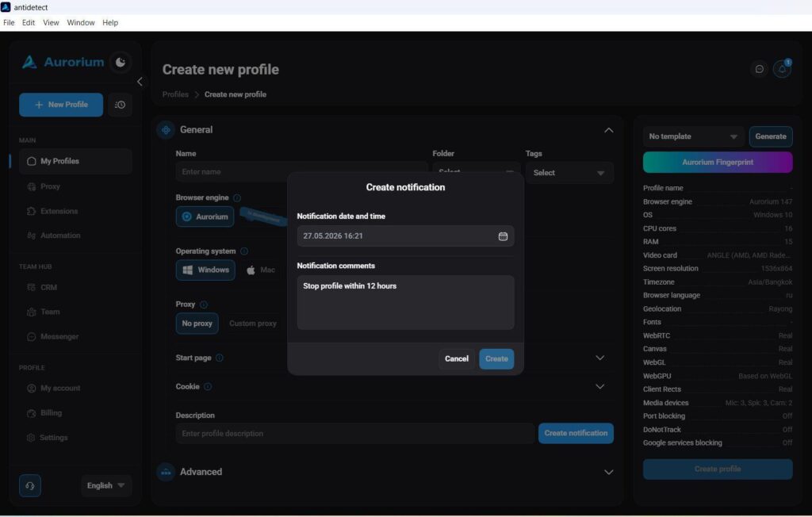Image resolution: width=812 pixels, height=517 pixels.
Task: Select the Aurorium browser engine option
Action: pyautogui.click(x=205, y=216)
